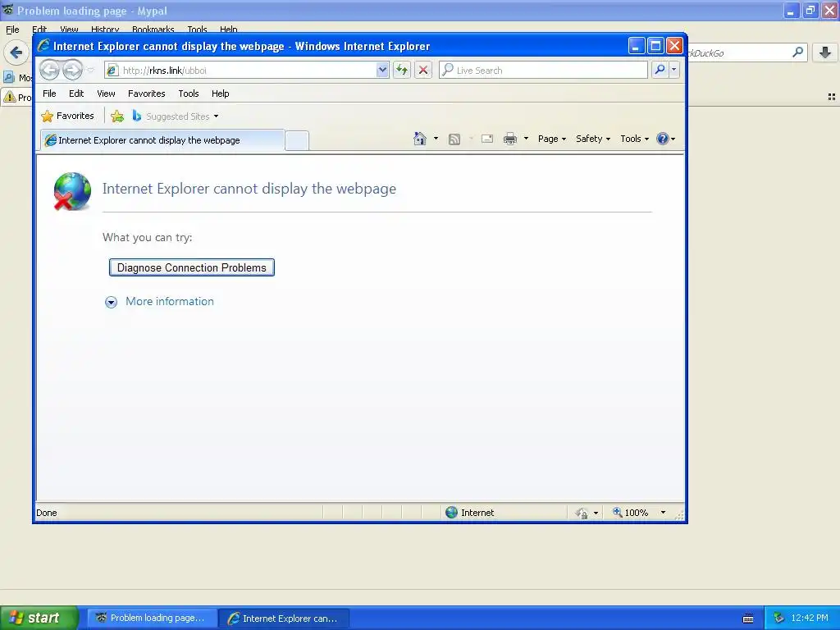
Task: Click the on-screen keyboard tray icon
Action: (748, 619)
